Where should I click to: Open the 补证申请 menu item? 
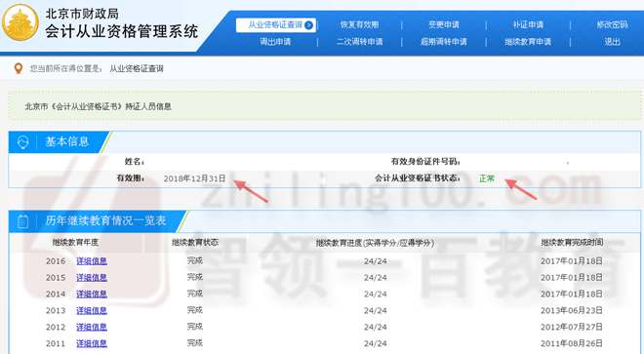click(x=528, y=24)
